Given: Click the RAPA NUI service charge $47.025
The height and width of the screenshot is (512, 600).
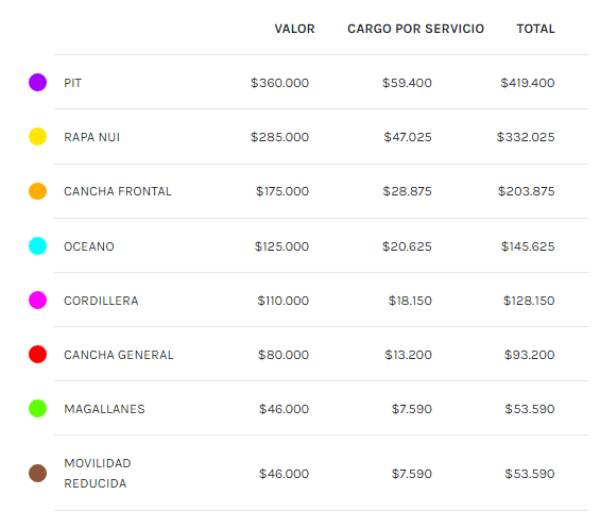Looking at the screenshot, I should pos(407,137).
